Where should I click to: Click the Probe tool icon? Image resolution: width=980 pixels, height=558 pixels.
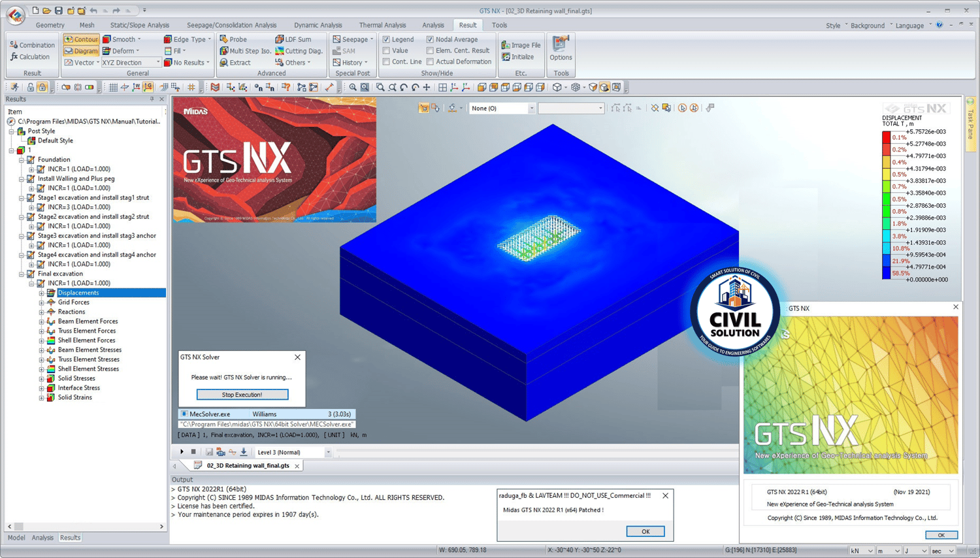[x=224, y=39]
